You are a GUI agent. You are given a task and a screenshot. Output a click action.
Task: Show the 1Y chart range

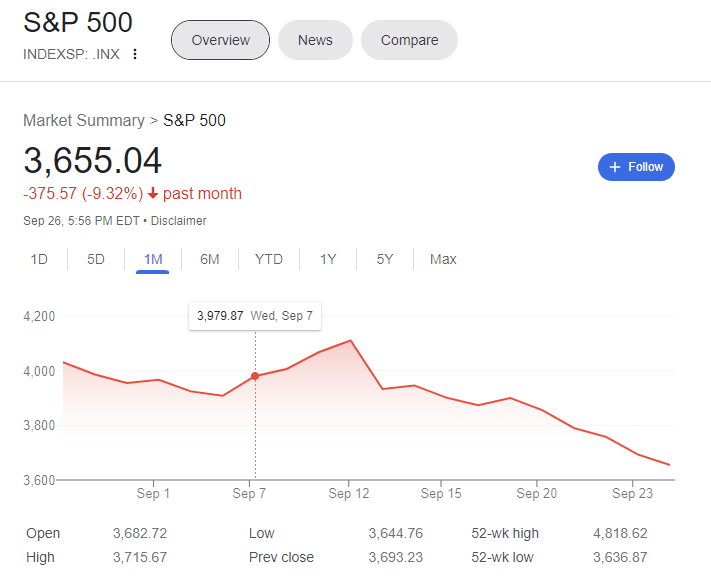pyautogui.click(x=328, y=259)
